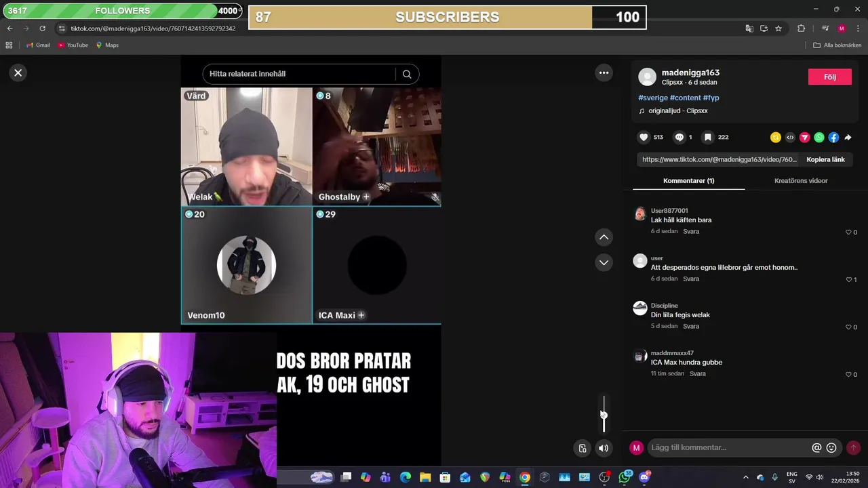Image resolution: width=868 pixels, height=488 pixels.
Task: Share to Facebook icon
Action: 833,138
